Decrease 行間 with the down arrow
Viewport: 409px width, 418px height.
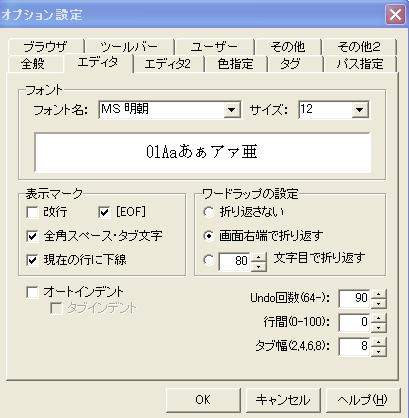pyautogui.click(x=379, y=327)
